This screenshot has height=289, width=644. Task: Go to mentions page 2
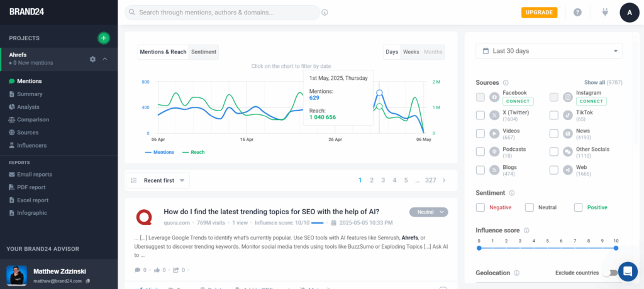click(x=372, y=180)
